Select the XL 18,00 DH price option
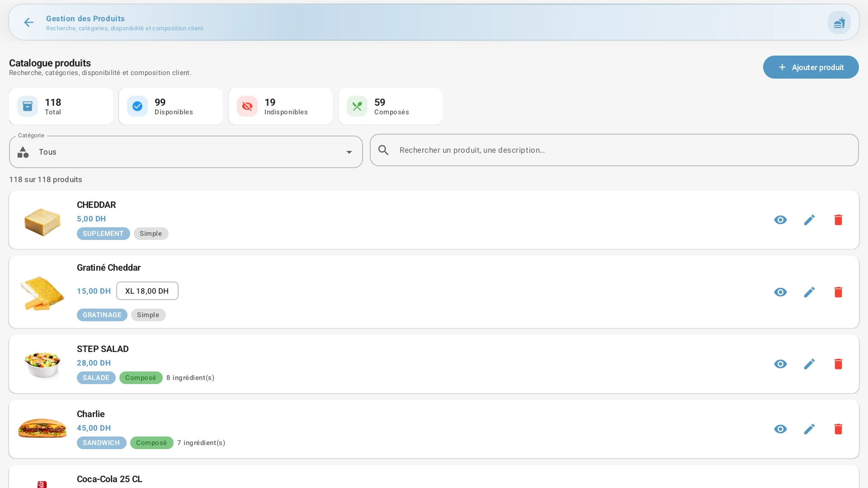 pos(147,291)
